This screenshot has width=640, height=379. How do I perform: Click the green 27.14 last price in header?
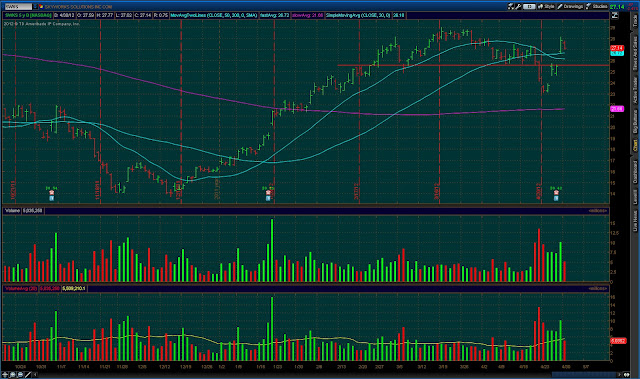tap(617, 7)
